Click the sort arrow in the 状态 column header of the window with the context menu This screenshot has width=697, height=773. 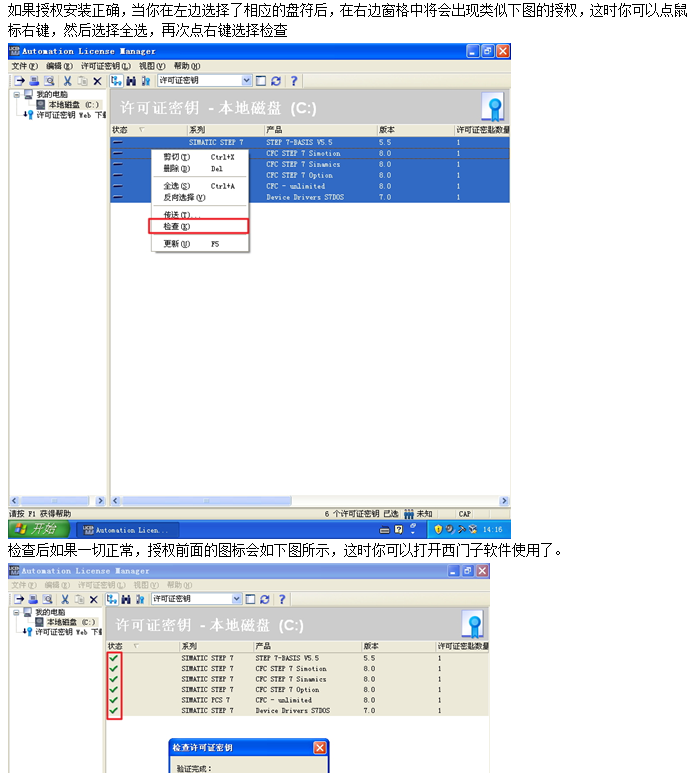pos(141,130)
